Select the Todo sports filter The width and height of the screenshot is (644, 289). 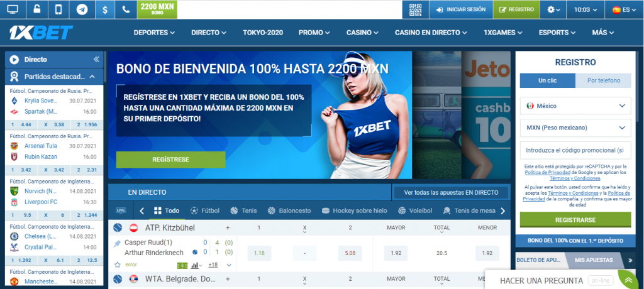click(167, 210)
